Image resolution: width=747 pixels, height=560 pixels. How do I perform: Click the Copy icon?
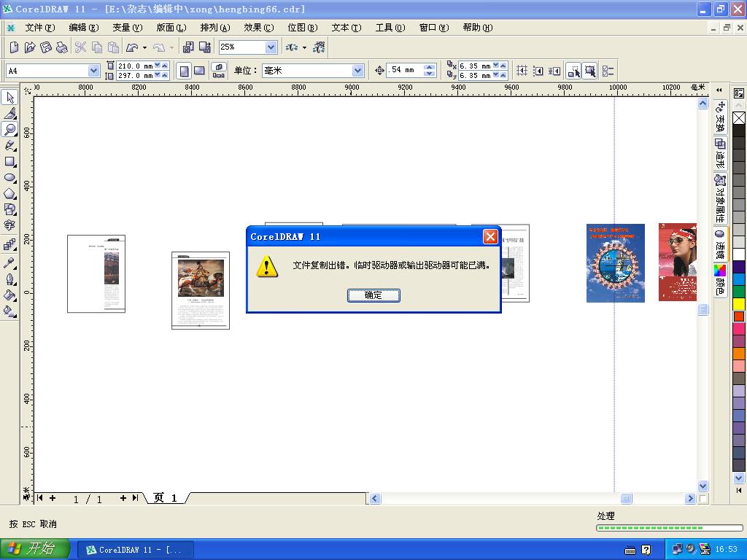(97, 47)
